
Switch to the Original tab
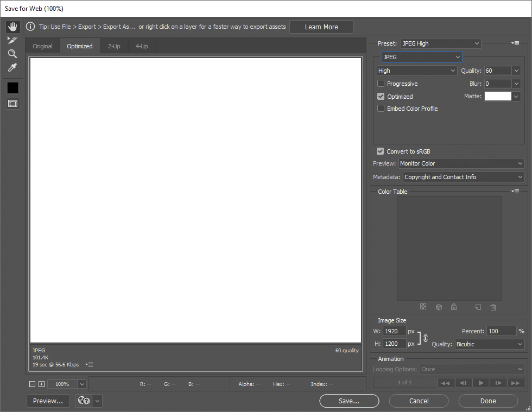pos(42,46)
